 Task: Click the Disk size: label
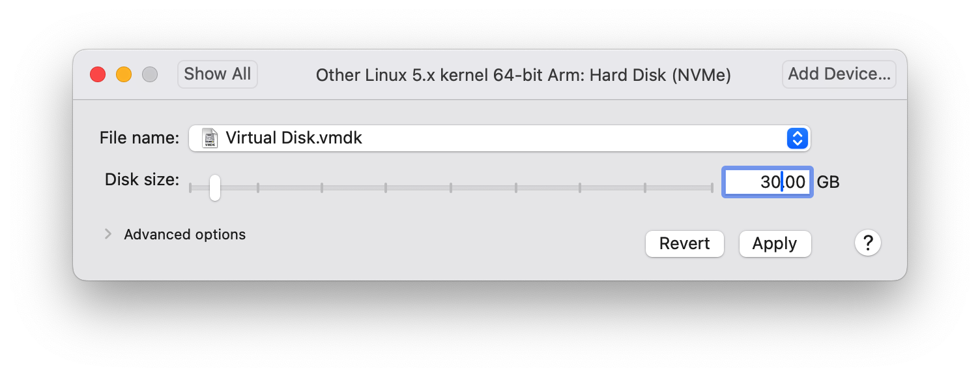click(142, 180)
